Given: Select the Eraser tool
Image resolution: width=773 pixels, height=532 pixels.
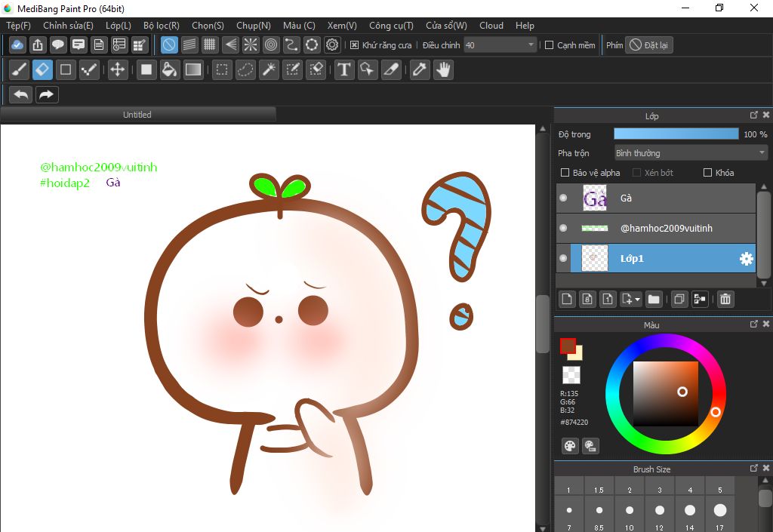Looking at the screenshot, I should pyautogui.click(x=42, y=70).
